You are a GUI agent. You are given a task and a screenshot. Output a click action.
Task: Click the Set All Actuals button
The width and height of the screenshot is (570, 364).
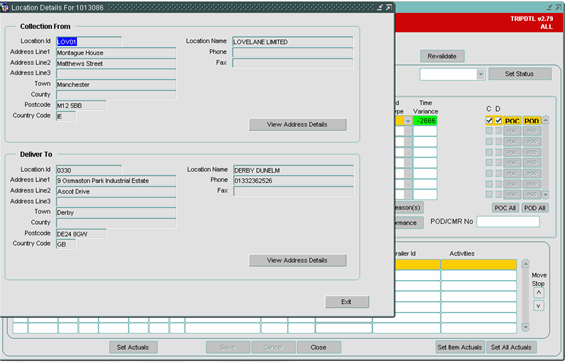[x=511, y=348]
